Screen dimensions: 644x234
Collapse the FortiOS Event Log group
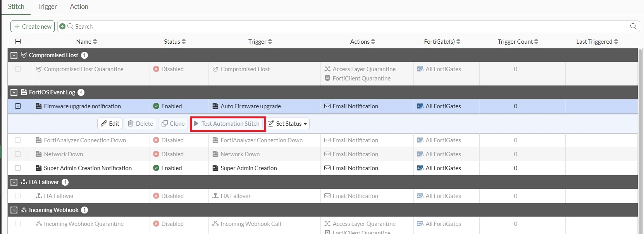(x=14, y=92)
